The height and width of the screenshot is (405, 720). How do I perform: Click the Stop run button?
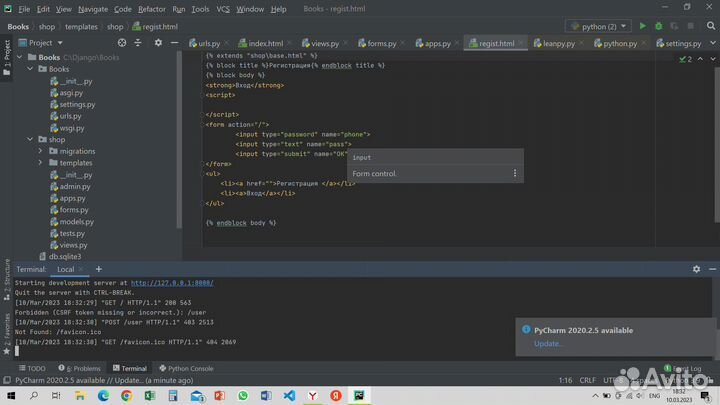(x=691, y=26)
